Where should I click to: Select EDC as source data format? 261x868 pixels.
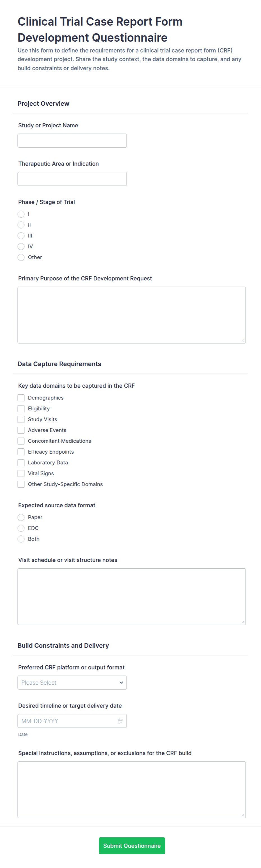click(21, 528)
